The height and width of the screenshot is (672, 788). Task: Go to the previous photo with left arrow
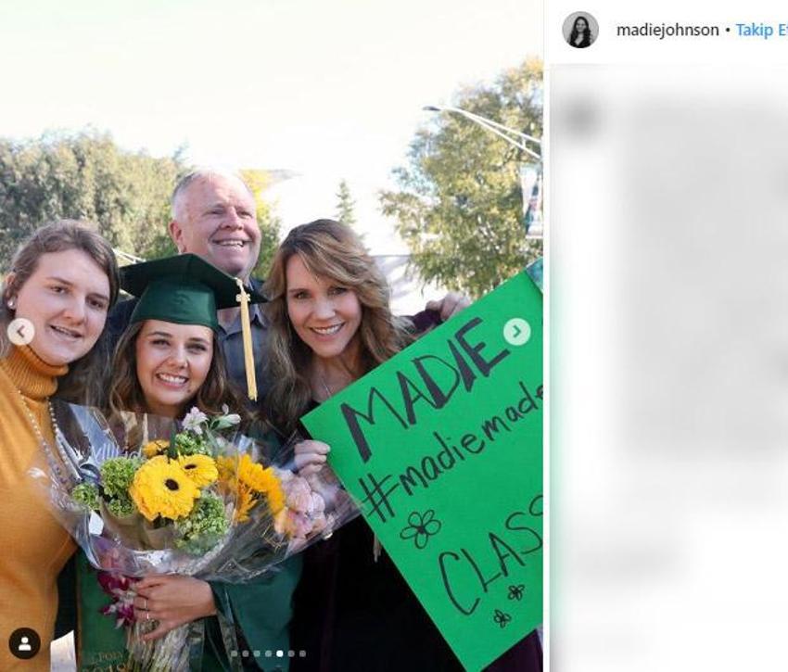pyautogui.click(x=20, y=332)
